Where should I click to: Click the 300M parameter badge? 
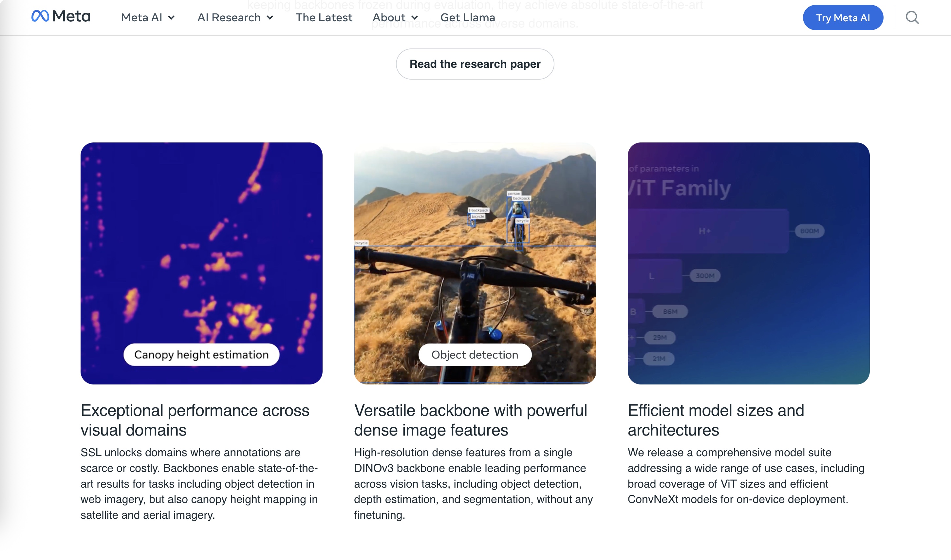[704, 276]
